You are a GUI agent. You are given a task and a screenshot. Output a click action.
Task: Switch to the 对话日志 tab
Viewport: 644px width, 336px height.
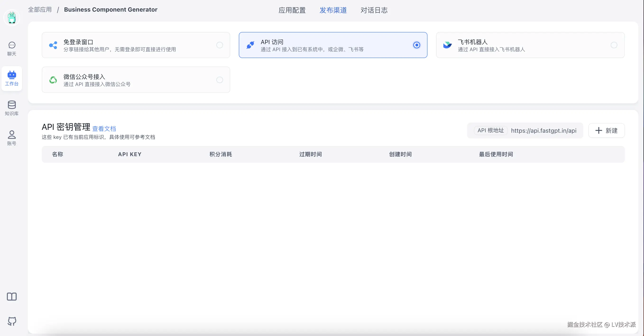[374, 10]
